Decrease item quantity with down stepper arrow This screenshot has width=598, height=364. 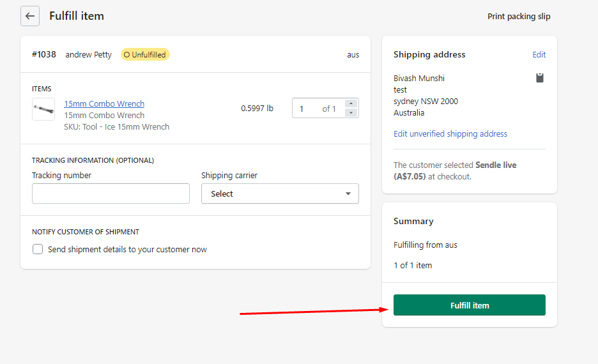click(x=351, y=113)
